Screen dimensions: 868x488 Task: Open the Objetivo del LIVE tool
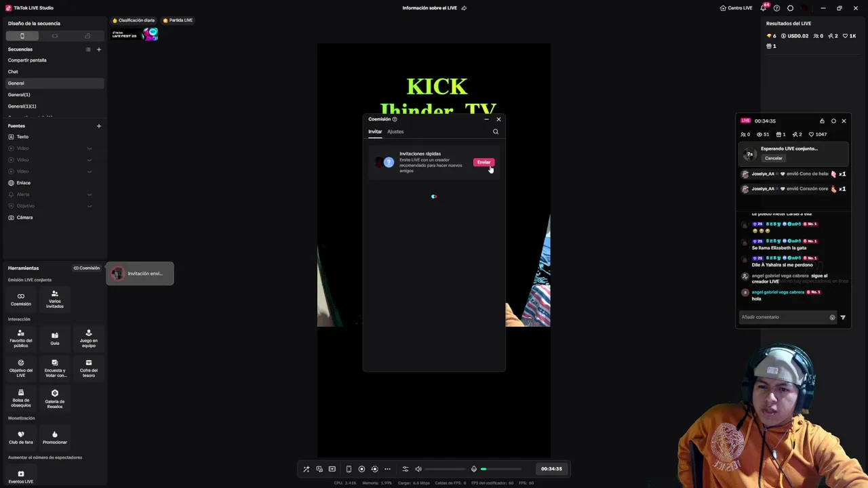[21, 368]
